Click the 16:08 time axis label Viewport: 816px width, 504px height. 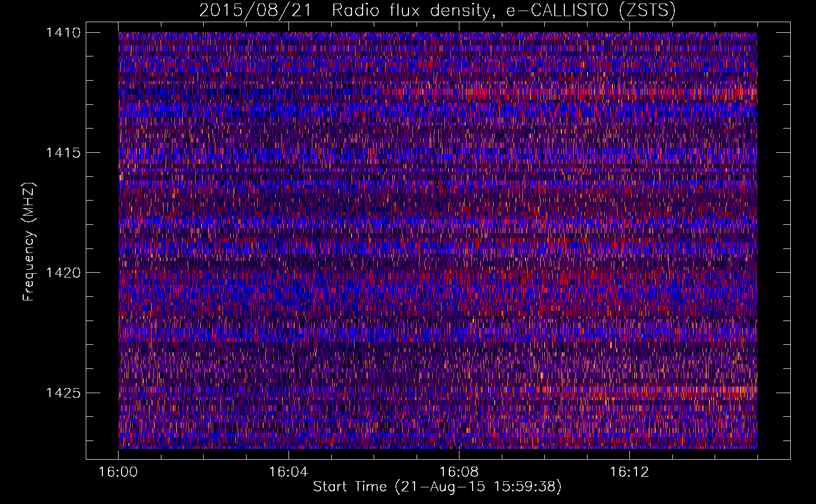point(459,472)
